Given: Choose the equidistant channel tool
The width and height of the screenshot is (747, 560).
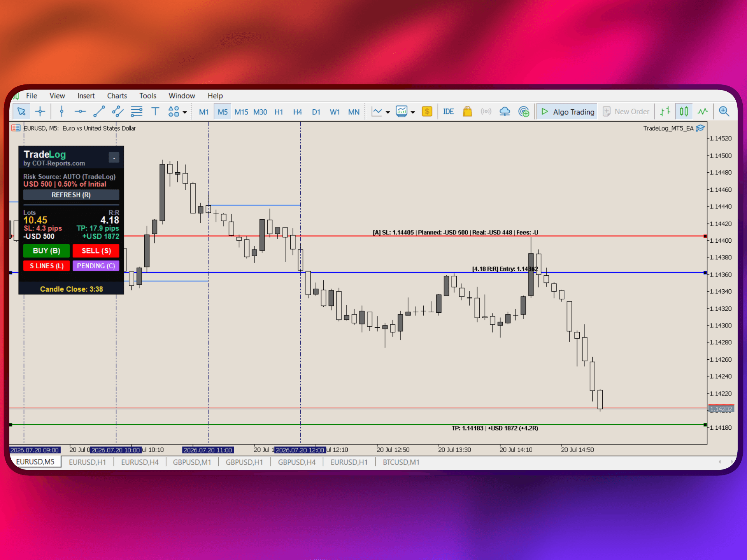Looking at the screenshot, I should click(x=117, y=112).
